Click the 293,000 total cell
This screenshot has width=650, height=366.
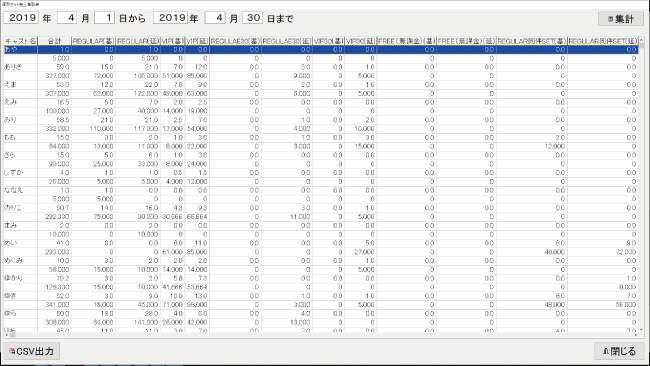pyautogui.click(x=54, y=252)
